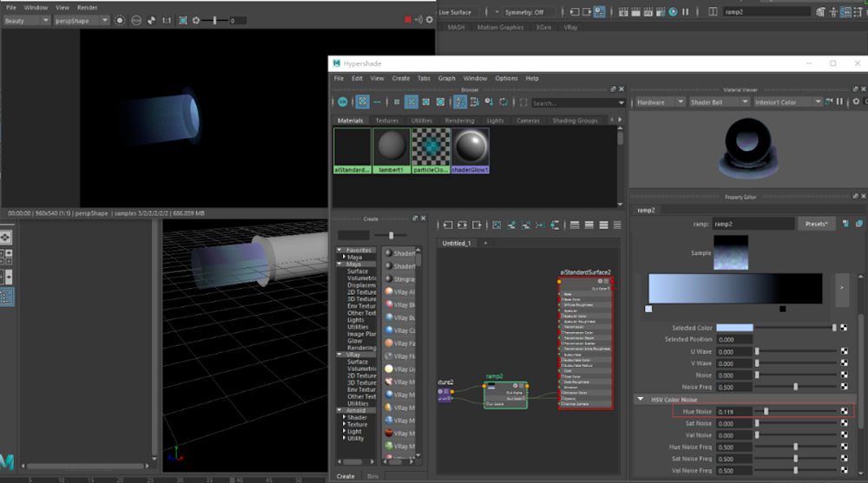Open the ramp expand arrow button

coord(840,289)
